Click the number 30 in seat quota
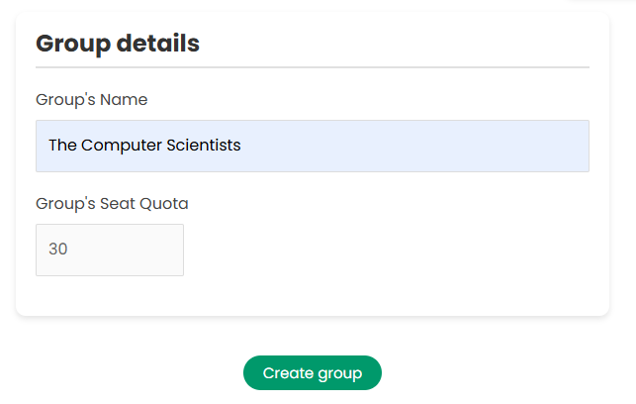 (58, 249)
